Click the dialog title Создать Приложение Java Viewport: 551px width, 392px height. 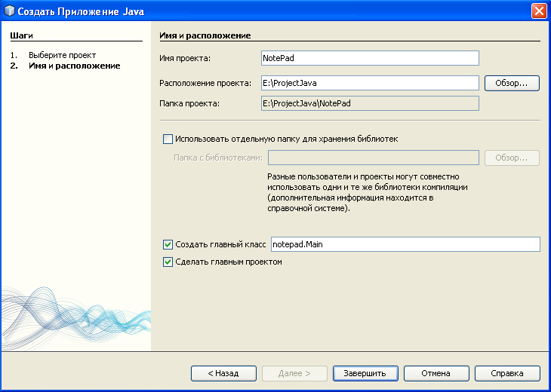81,11
